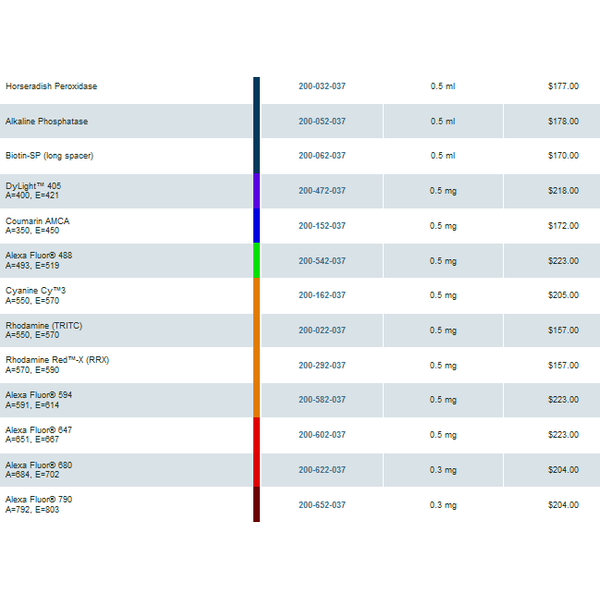Viewport: 600px width, 600px height.
Task: Click the green color bar beside Alexa Fluor 488
Action: [256, 261]
